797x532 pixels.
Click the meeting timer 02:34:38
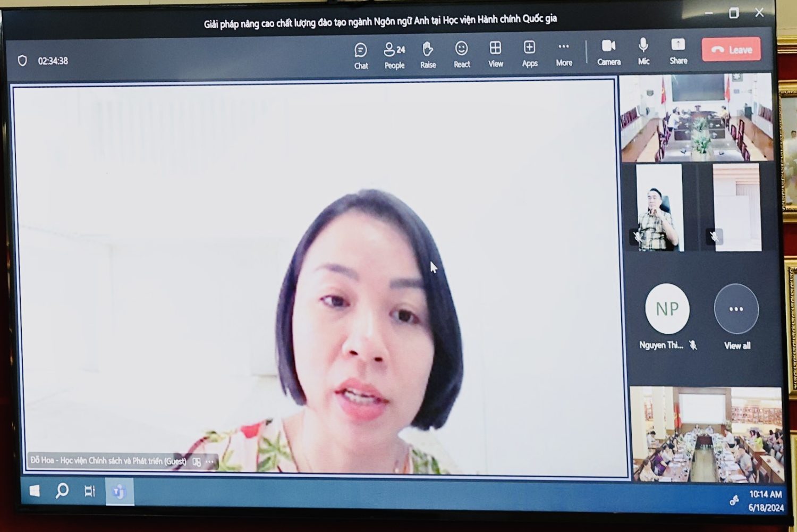53,61
